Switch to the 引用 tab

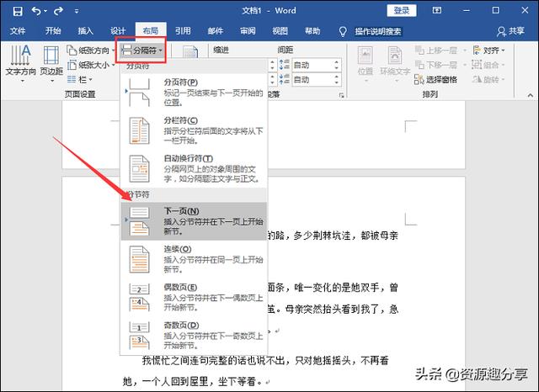[x=183, y=31]
